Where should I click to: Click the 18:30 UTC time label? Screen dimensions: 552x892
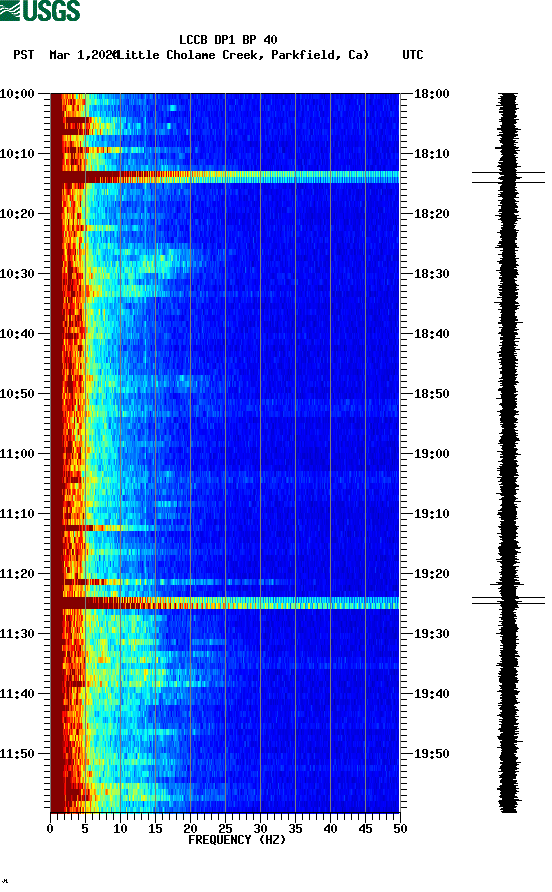point(432,274)
